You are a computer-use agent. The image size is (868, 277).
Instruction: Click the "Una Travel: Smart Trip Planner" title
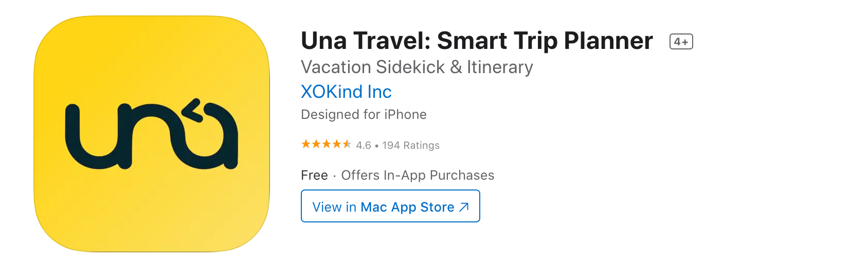click(x=477, y=41)
